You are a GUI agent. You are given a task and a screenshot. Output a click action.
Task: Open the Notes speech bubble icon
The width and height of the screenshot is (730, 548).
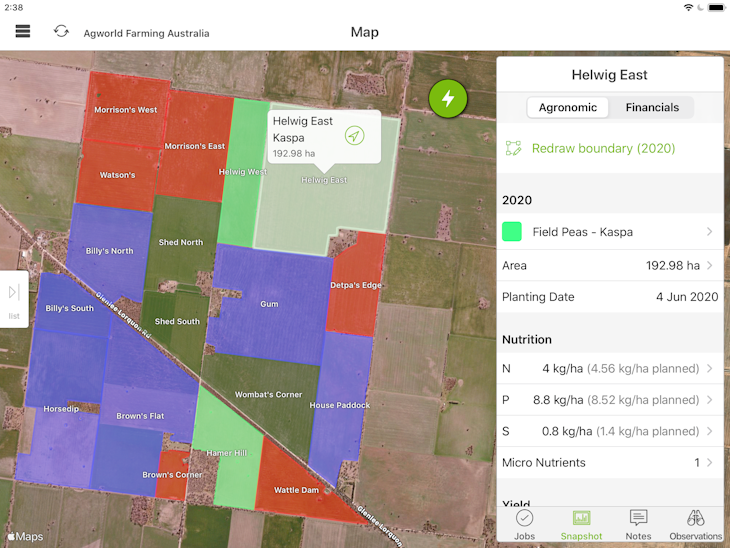pyautogui.click(x=638, y=518)
